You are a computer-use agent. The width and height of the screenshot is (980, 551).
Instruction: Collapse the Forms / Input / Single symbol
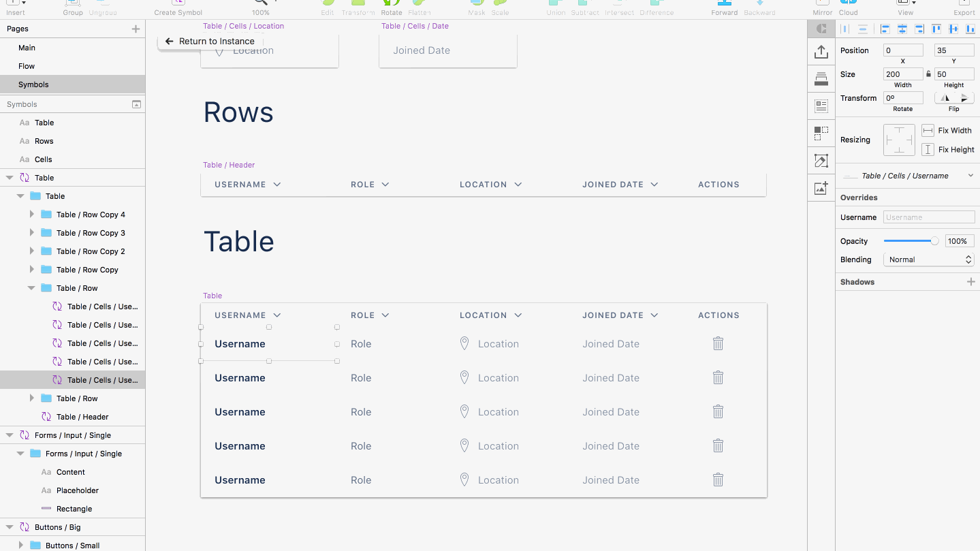tap(10, 435)
